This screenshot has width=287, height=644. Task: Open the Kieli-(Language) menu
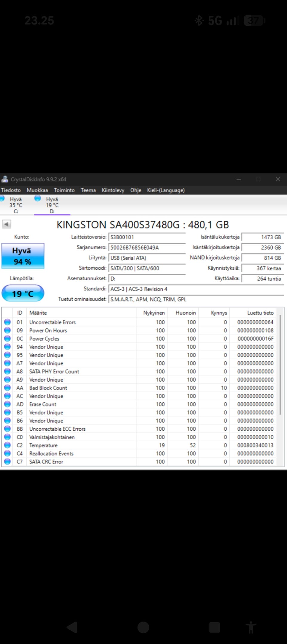coord(166,190)
